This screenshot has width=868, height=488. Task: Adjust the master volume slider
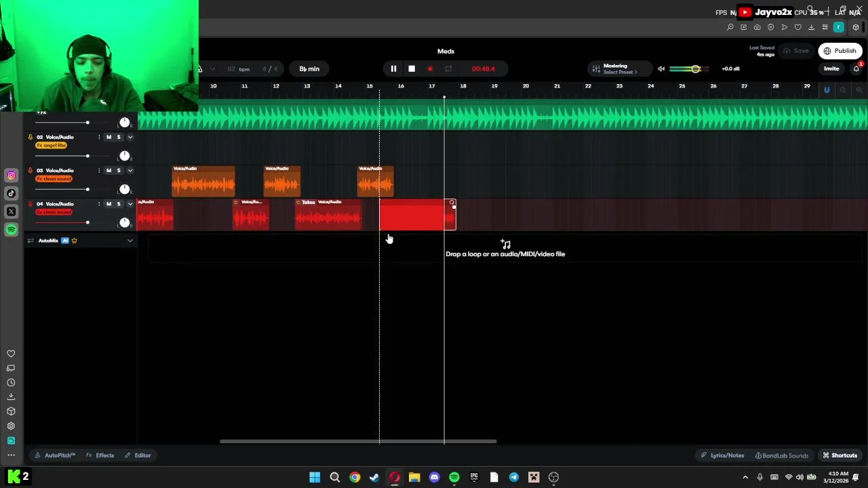(x=688, y=68)
